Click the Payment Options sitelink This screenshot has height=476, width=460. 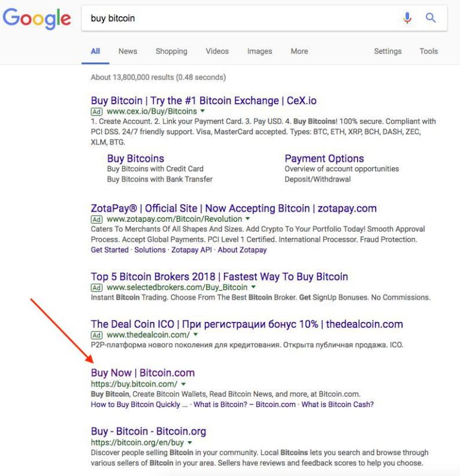click(324, 158)
